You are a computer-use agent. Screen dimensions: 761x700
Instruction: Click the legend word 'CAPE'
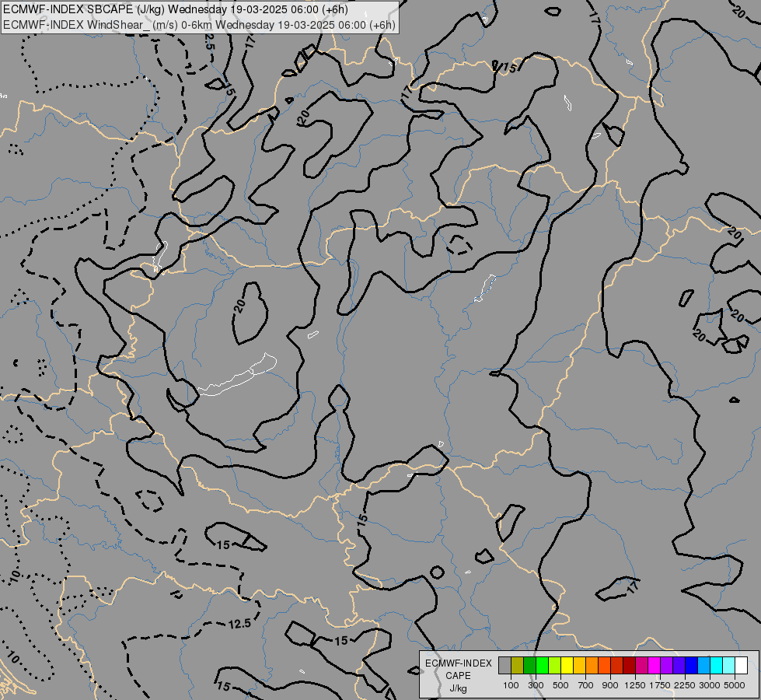click(x=458, y=676)
